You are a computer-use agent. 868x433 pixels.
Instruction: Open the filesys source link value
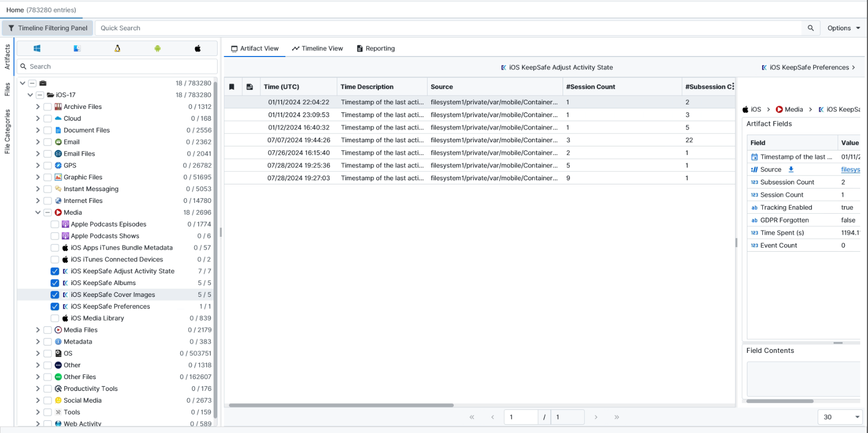click(x=851, y=170)
